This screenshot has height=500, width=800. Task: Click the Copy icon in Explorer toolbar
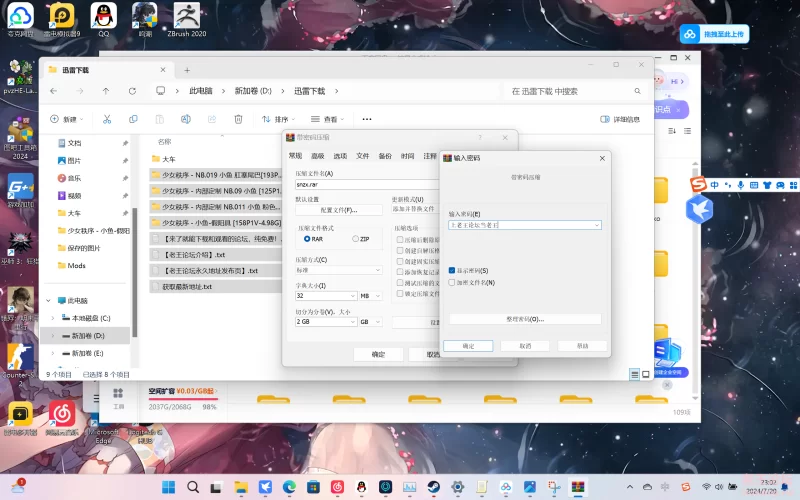coord(133,119)
